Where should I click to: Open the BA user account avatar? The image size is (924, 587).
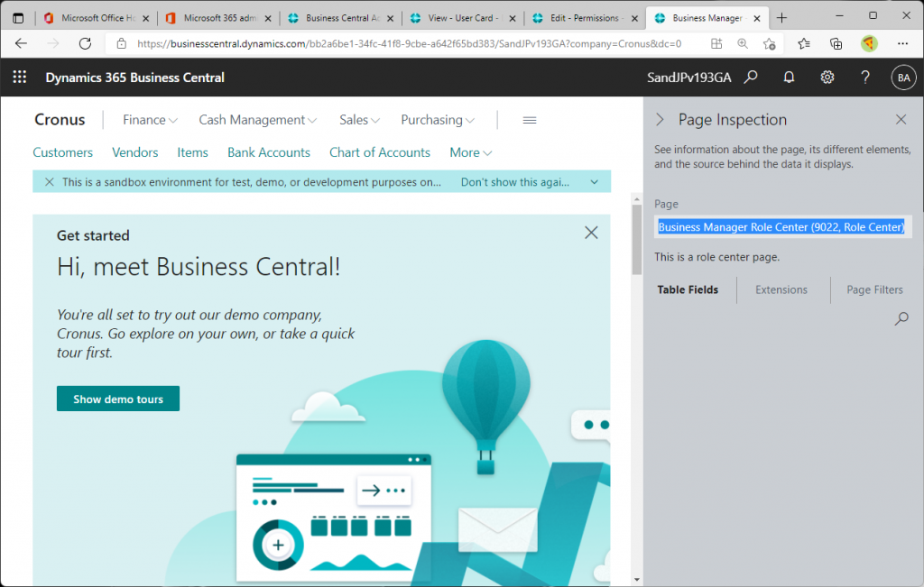(x=903, y=78)
